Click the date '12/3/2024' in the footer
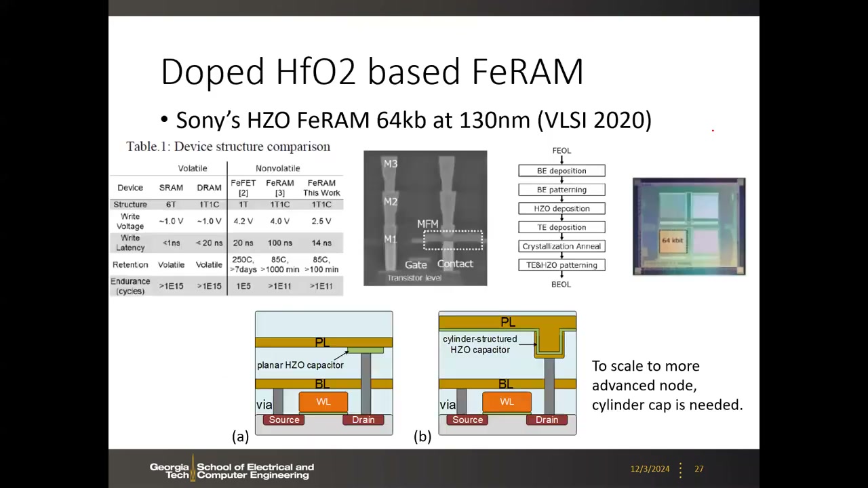This screenshot has height=488, width=868. [650, 469]
